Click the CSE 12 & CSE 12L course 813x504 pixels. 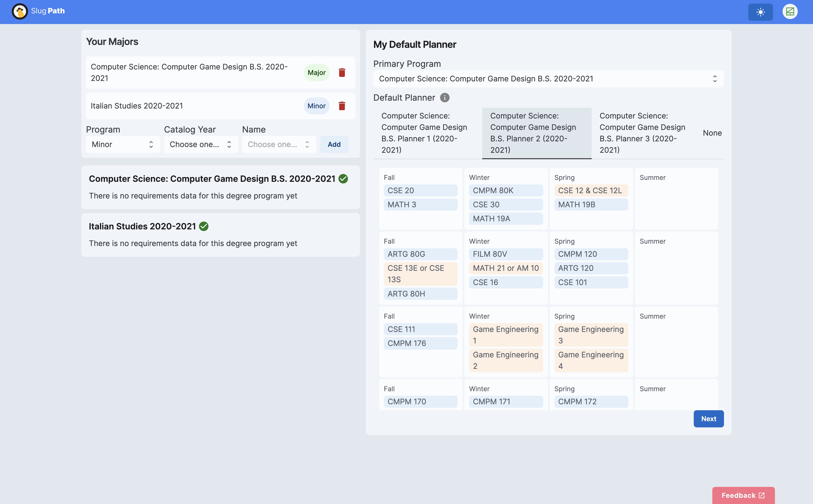click(x=591, y=191)
